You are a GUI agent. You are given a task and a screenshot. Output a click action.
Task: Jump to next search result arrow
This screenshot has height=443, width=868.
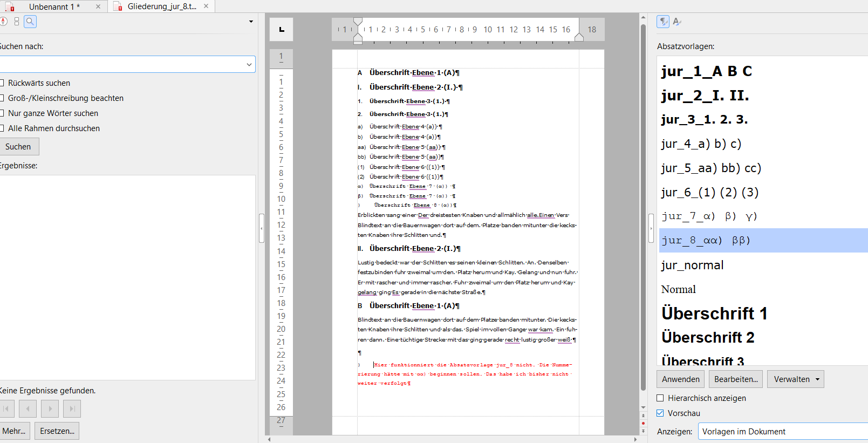click(x=50, y=409)
